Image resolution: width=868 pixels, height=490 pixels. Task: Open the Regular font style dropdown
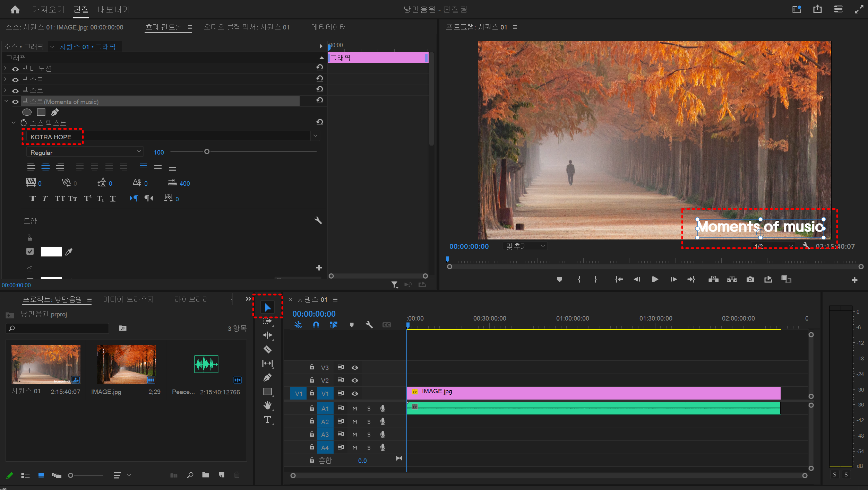[138, 151]
